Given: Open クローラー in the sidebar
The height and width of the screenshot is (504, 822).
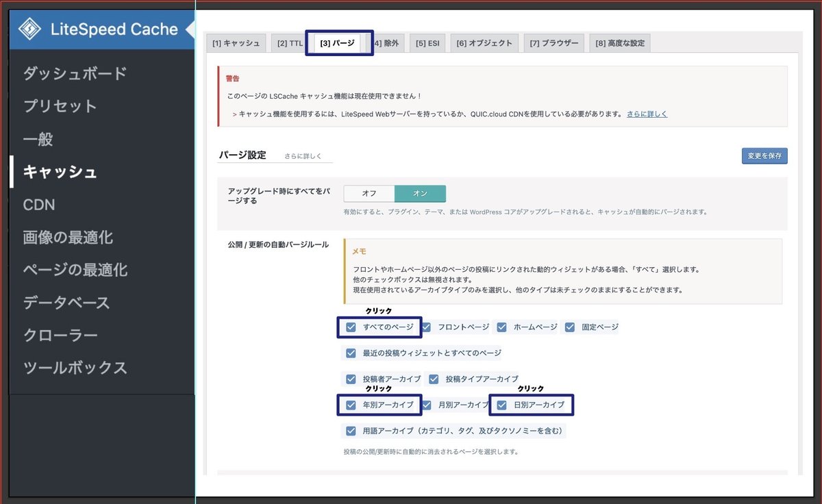Looking at the screenshot, I should click(x=60, y=336).
